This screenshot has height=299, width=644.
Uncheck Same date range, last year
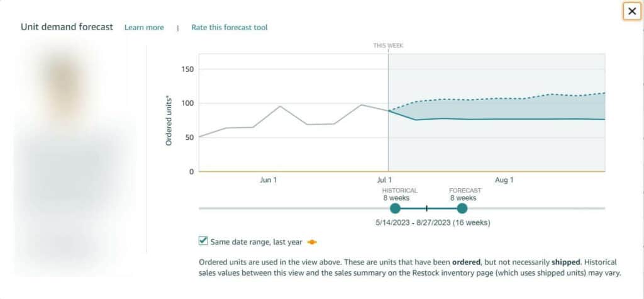[203, 240]
